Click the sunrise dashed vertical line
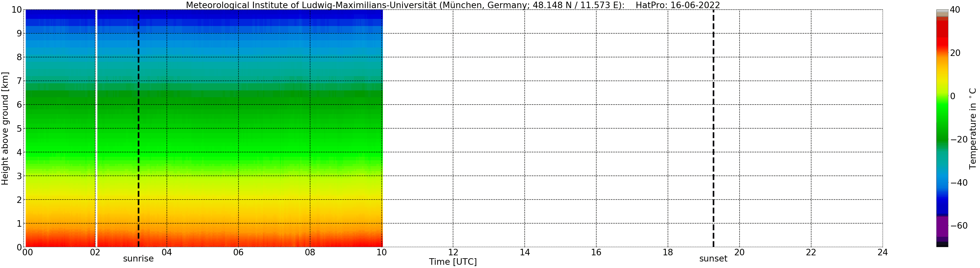The image size is (980, 268). pos(138,128)
